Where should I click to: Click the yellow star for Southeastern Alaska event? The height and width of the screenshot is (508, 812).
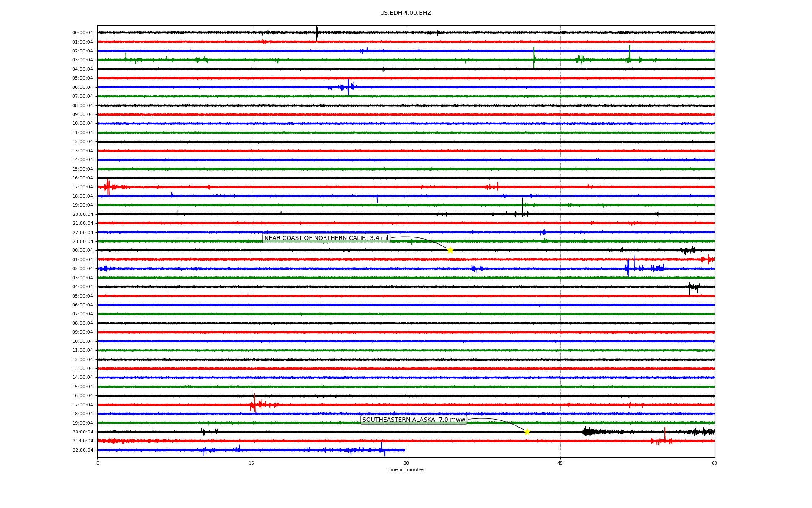click(527, 432)
